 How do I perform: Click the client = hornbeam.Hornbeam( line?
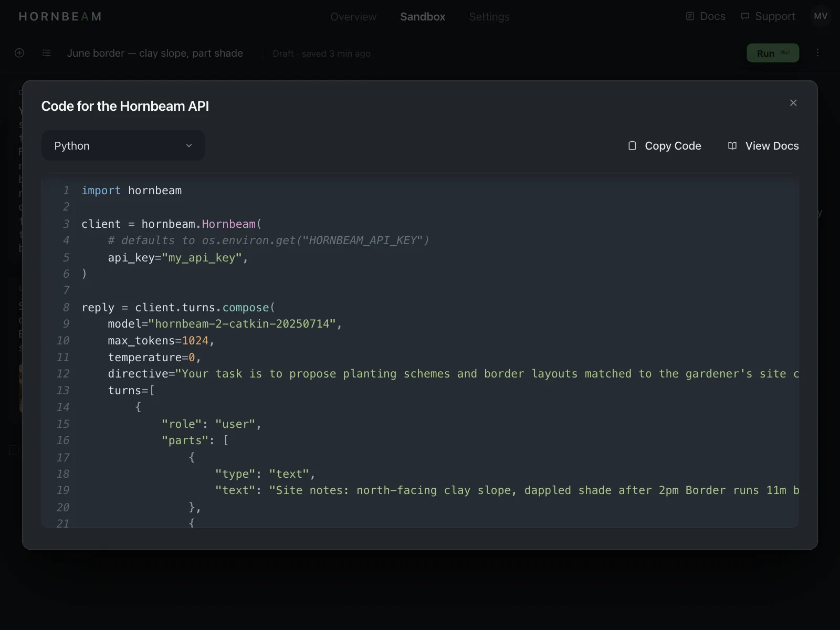click(172, 224)
